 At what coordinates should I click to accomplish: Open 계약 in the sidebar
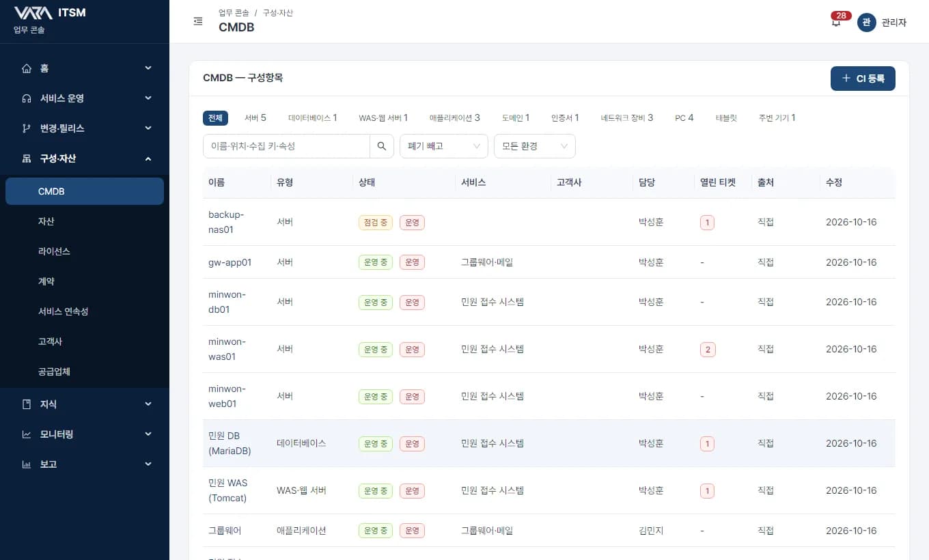(x=85, y=281)
